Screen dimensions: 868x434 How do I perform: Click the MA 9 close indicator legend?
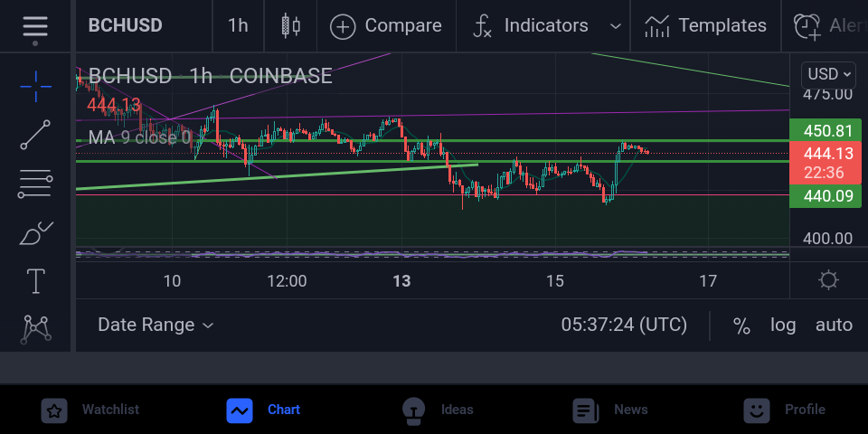pyautogui.click(x=139, y=137)
